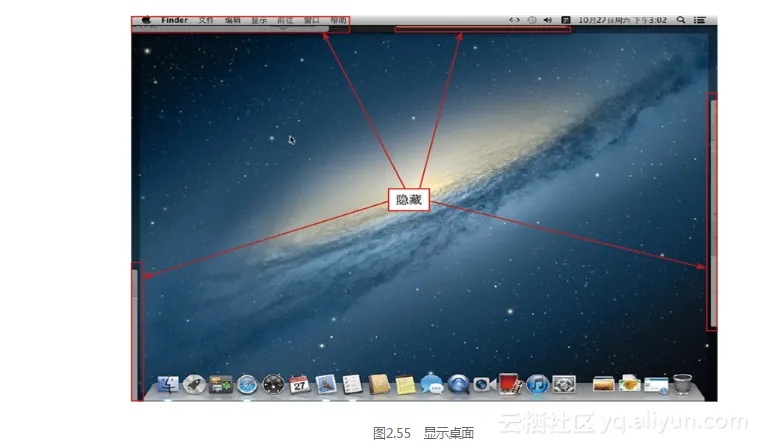Open Mail stamp icon in Dock

pyautogui.click(x=326, y=385)
